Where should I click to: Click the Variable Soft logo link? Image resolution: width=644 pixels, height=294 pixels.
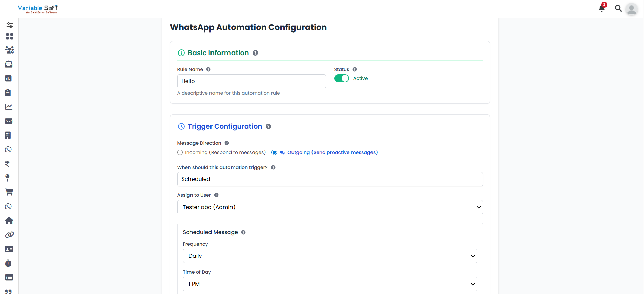click(x=38, y=9)
